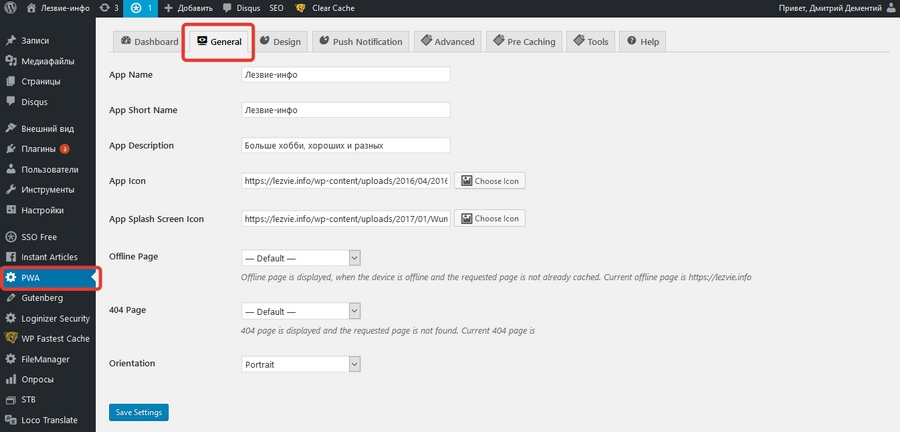Click the WP Fastest Cache sidebar cheetah icon
Screen dimensions: 900x432
pos(10,338)
